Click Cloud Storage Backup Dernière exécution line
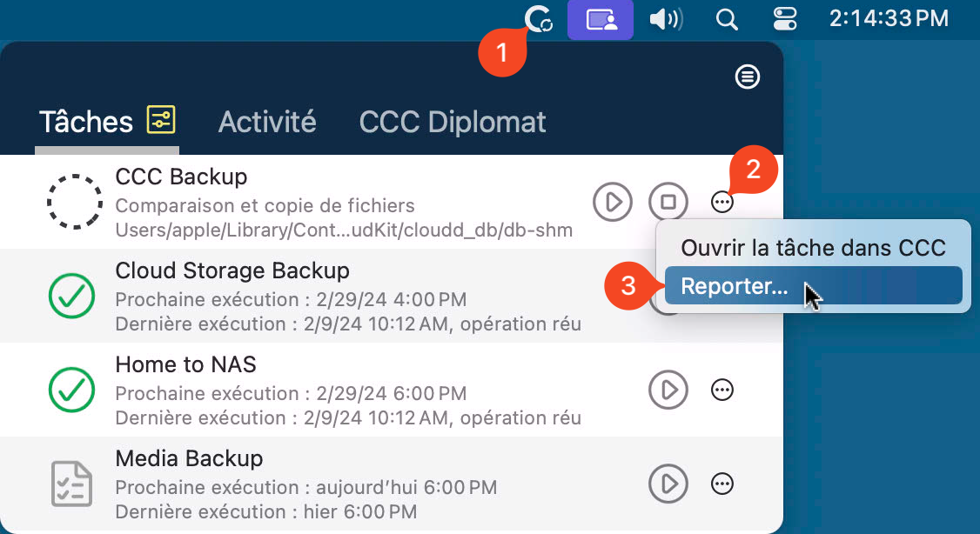 pyautogui.click(x=348, y=324)
